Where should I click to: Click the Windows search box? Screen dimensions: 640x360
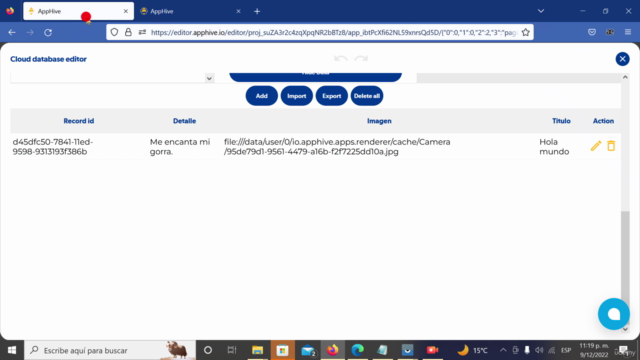coord(110,350)
